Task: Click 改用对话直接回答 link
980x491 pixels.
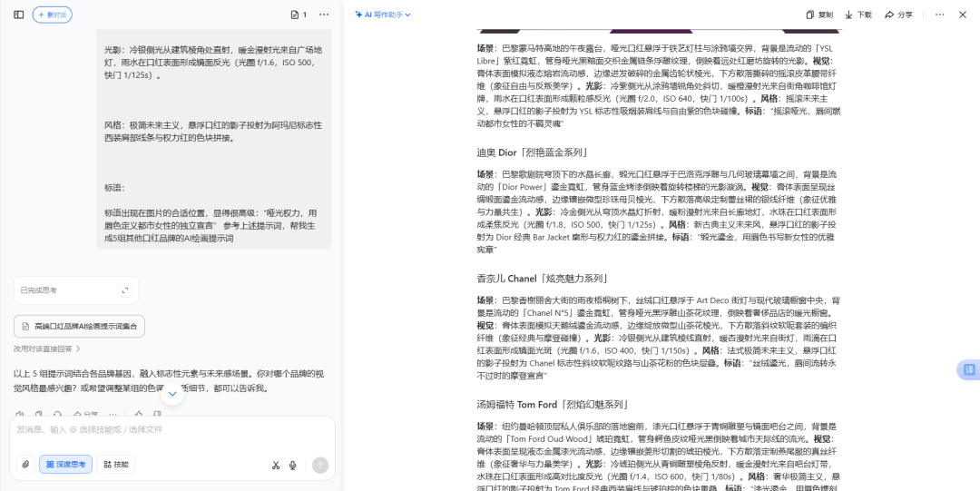Action: (47, 349)
